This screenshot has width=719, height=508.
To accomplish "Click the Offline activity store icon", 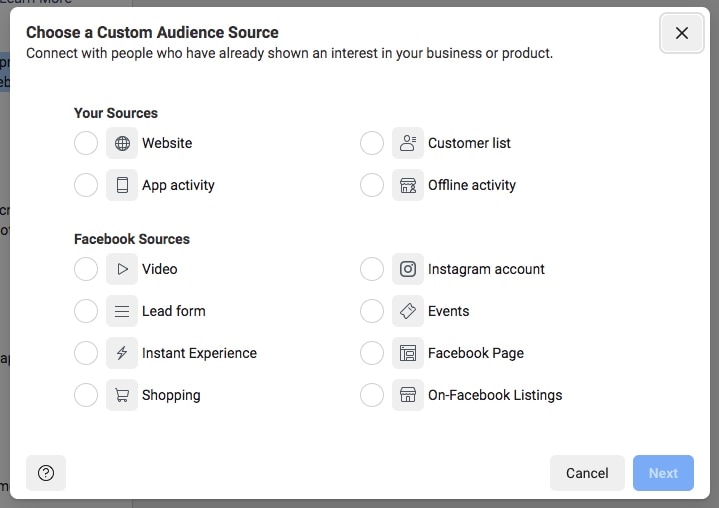I will pos(408,185).
